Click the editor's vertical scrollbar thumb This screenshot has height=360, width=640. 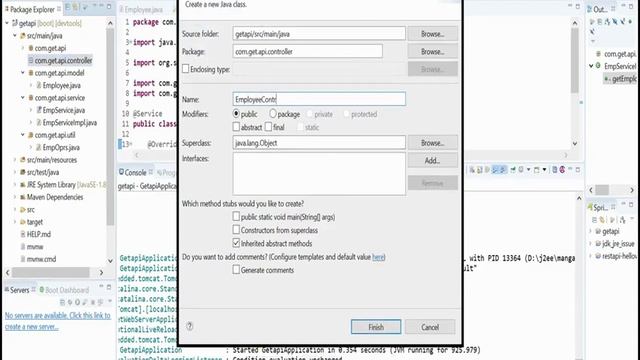(575, 60)
